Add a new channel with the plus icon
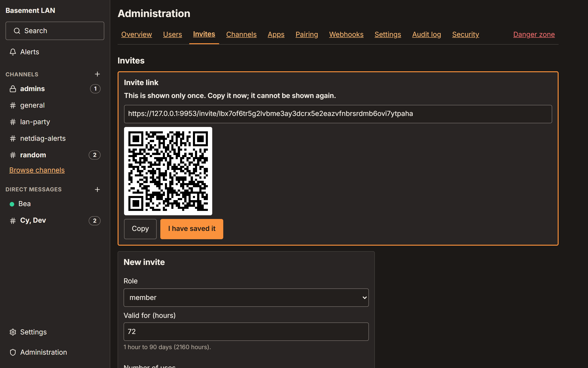The width and height of the screenshot is (588, 368). click(x=97, y=74)
